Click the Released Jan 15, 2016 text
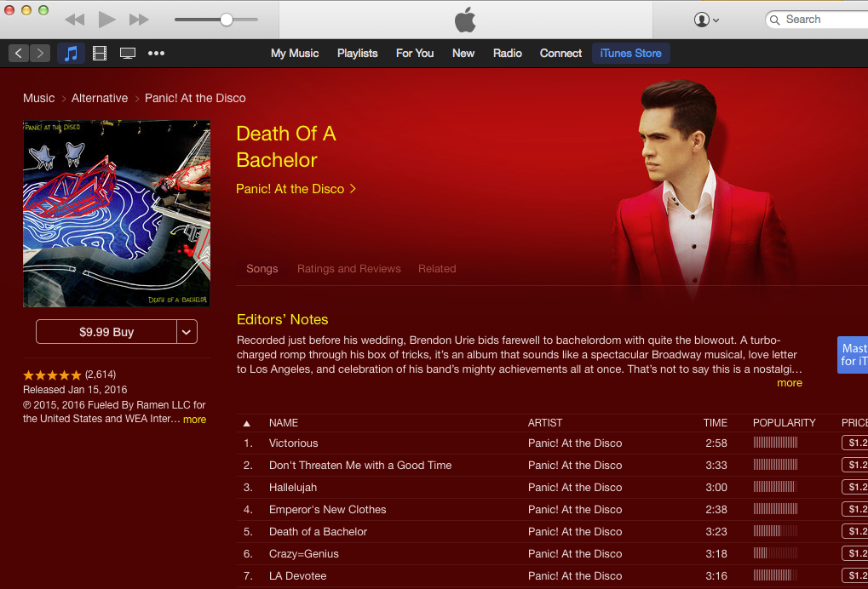 click(x=75, y=390)
